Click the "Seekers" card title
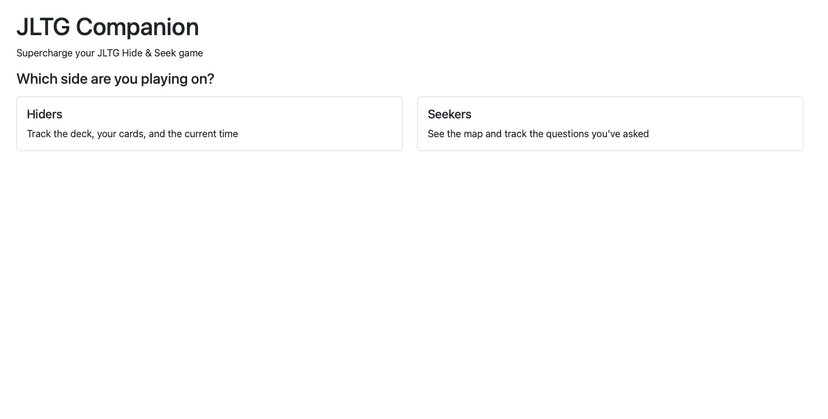Viewport: 828px width, 419px height. pos(449,114)
